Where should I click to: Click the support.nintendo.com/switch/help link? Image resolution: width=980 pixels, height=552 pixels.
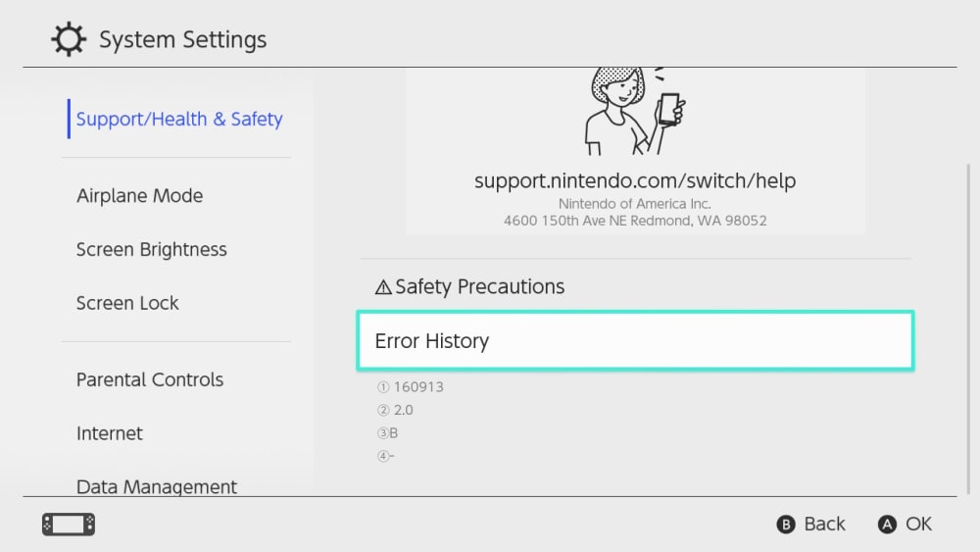pos(635,181)
